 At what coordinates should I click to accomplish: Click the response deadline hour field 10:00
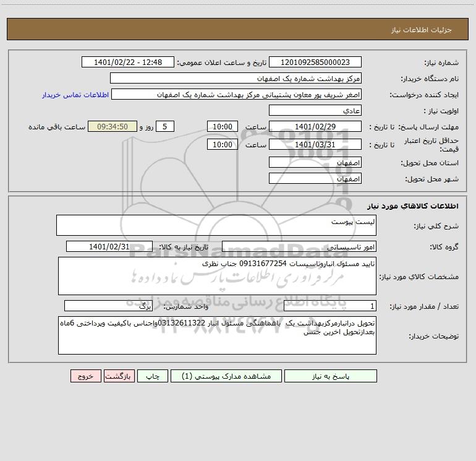[222, 126]
